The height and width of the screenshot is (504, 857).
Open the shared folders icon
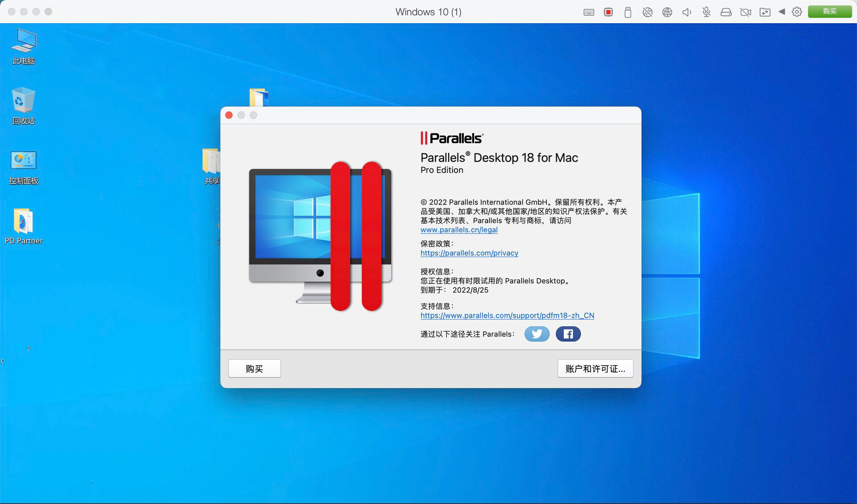coord(765,12)
